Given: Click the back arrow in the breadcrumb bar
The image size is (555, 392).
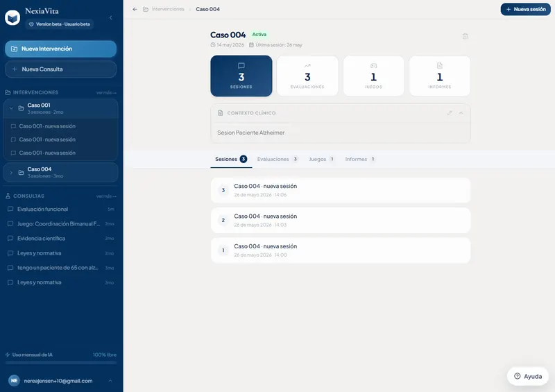Looking at the screenshot, I should point(135,9).
